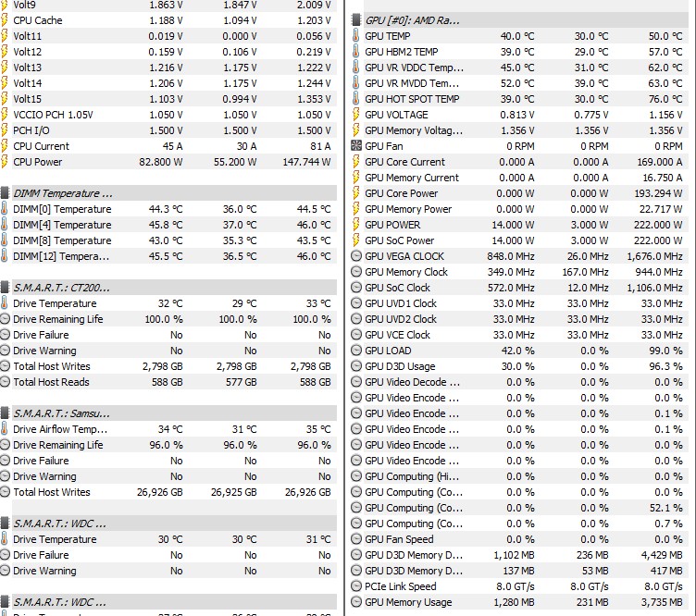Click the thermometer icon next to DIMM[8] Temperature
696x616 pixels.
click(x=4, y=240)
